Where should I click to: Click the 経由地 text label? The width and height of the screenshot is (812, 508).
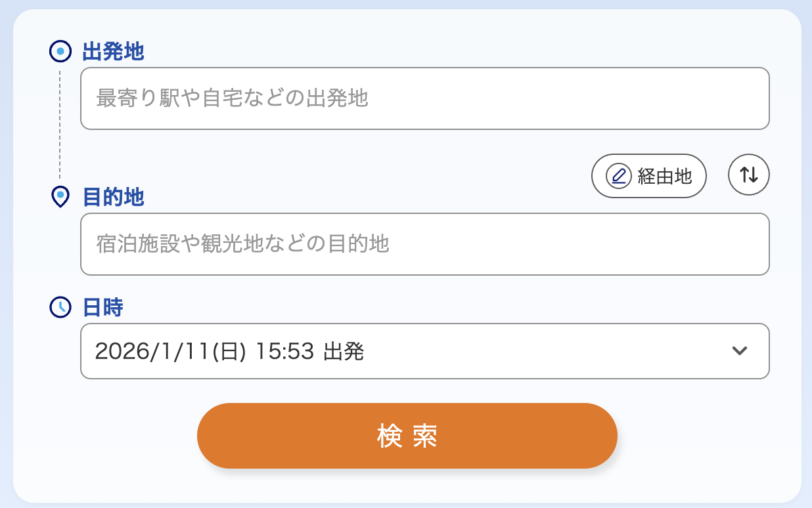[665, 176]
